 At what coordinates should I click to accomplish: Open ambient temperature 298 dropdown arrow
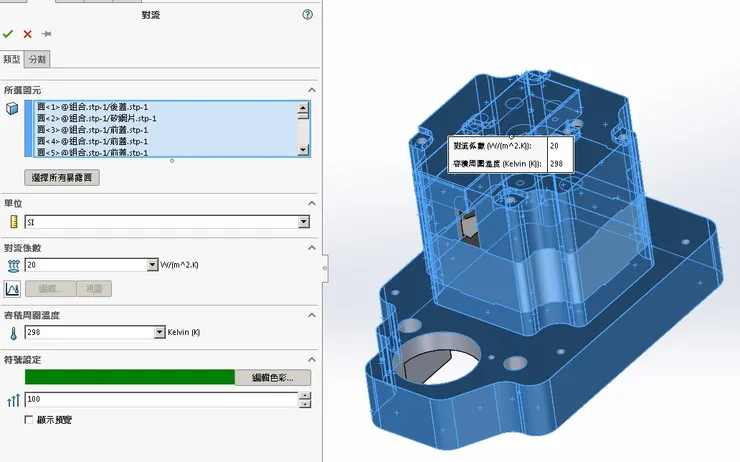tap(160, 332)
